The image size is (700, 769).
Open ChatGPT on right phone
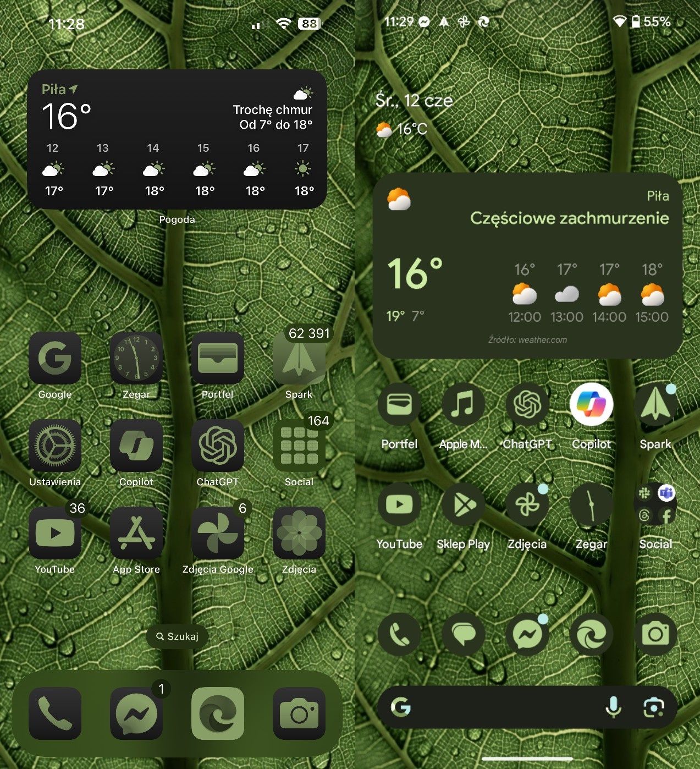527,404
